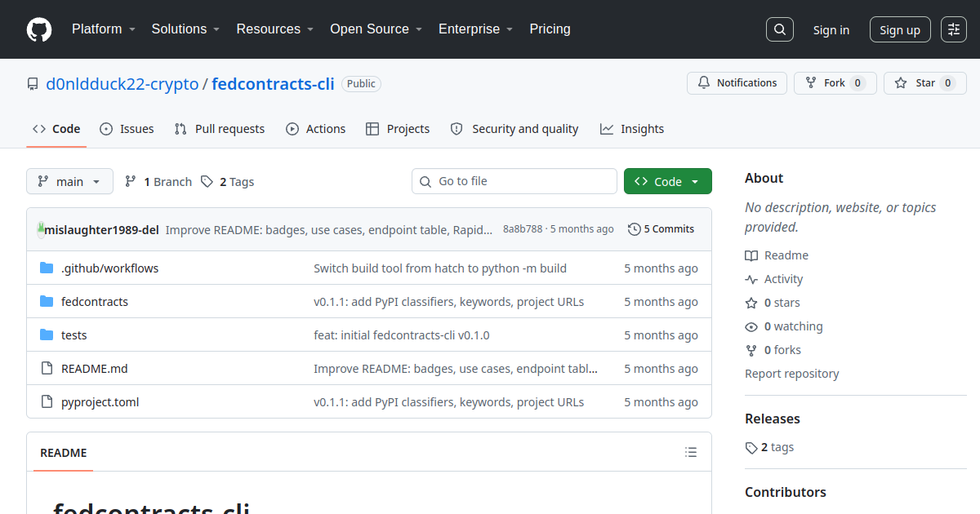Click the Sign up button

pos(900,30)
